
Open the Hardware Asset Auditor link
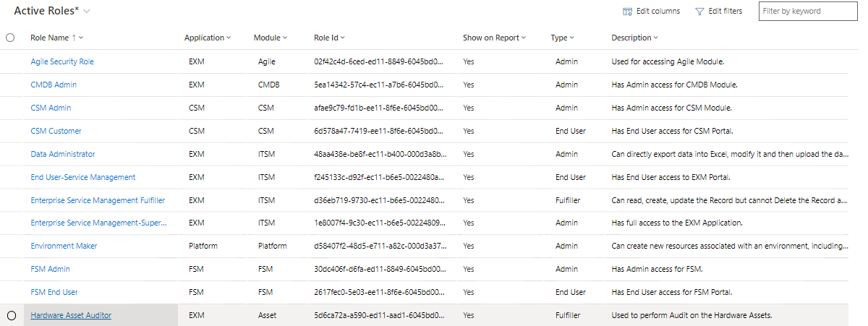coord(71,315)
